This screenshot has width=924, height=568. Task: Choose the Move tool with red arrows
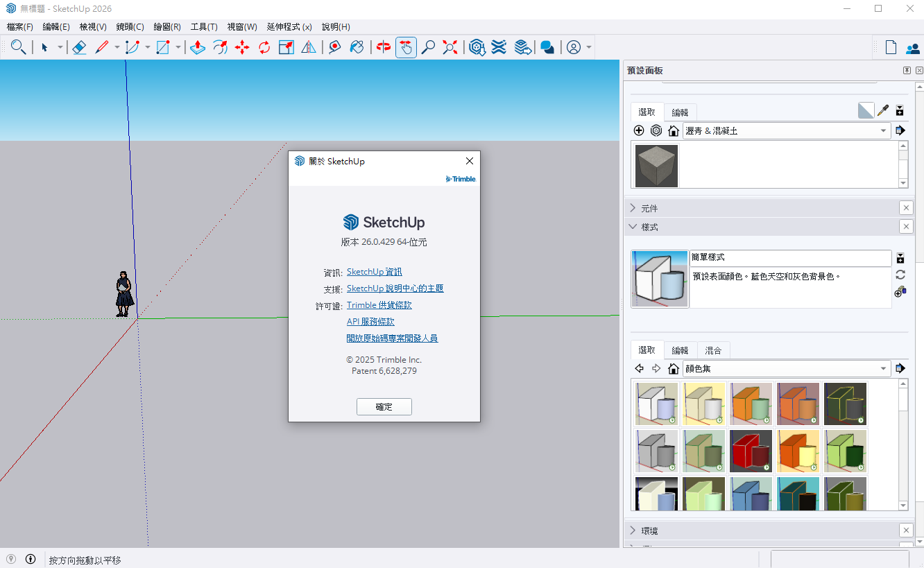pos(242,47)
